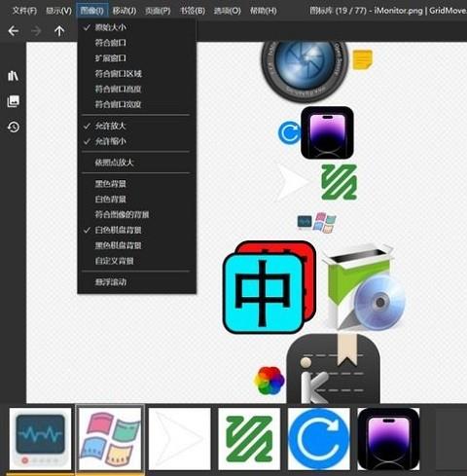Select the iMonitor thumbnail in filmstrip
The image size is (467, 476).
tap(41, 439)
